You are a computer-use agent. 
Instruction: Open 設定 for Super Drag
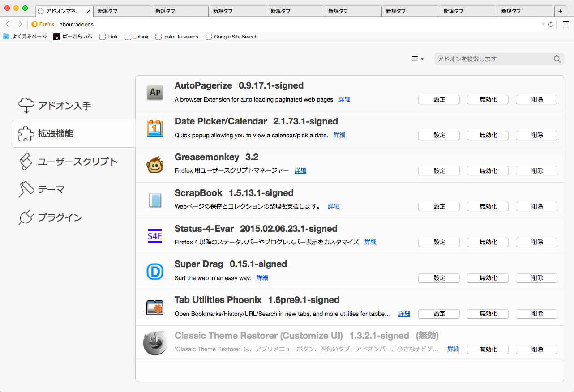[x=439, y=278]
